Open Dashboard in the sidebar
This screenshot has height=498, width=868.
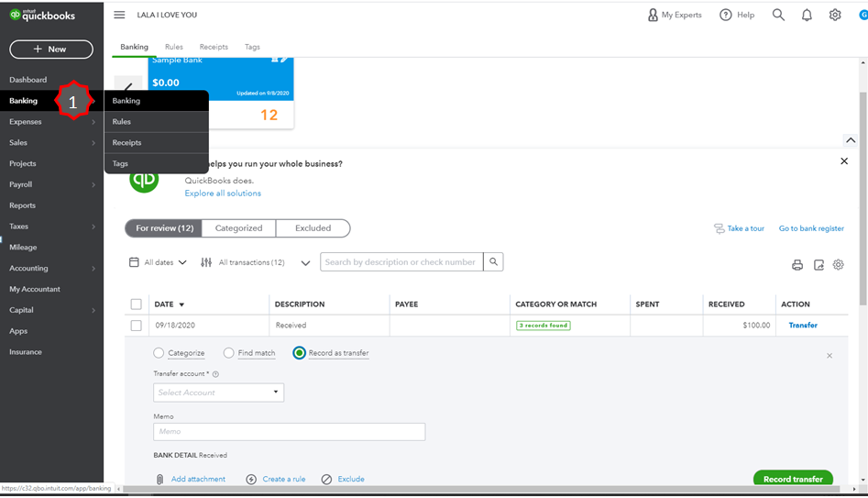(27, 80)
